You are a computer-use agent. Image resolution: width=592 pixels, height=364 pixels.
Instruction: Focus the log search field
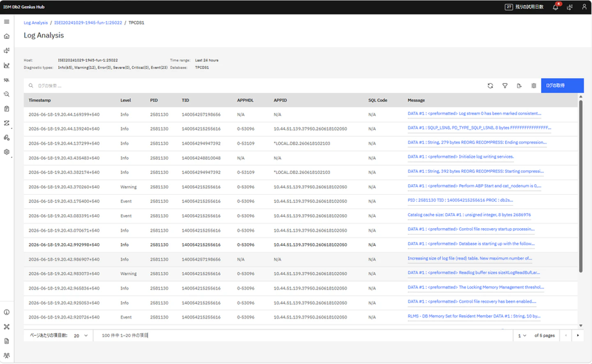click(x=255, y=86)
